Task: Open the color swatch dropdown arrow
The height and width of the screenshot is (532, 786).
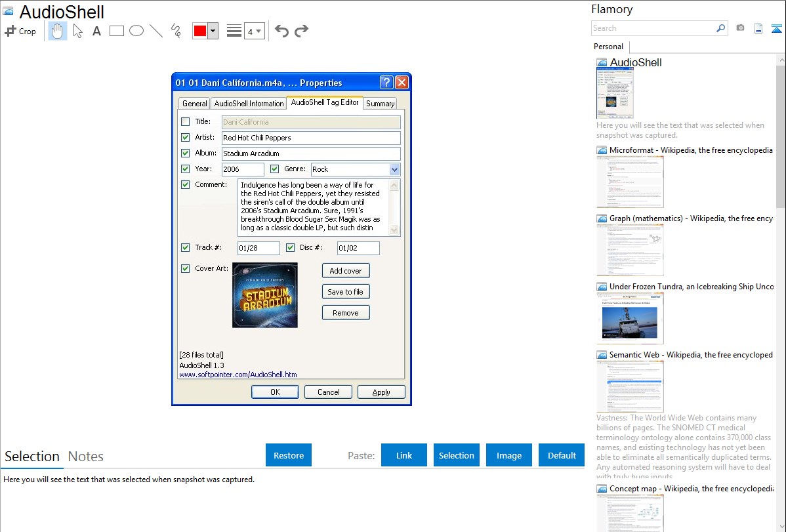Action: coord(213,31)
